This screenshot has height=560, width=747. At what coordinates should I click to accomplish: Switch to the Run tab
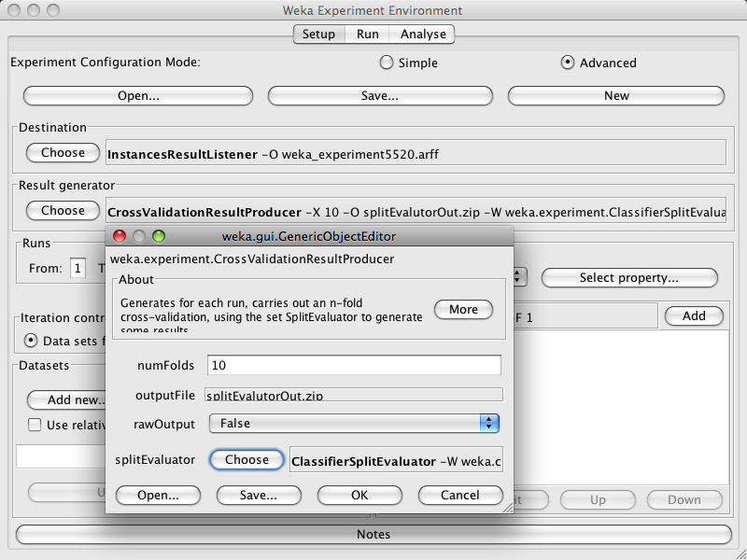(367, 35)
